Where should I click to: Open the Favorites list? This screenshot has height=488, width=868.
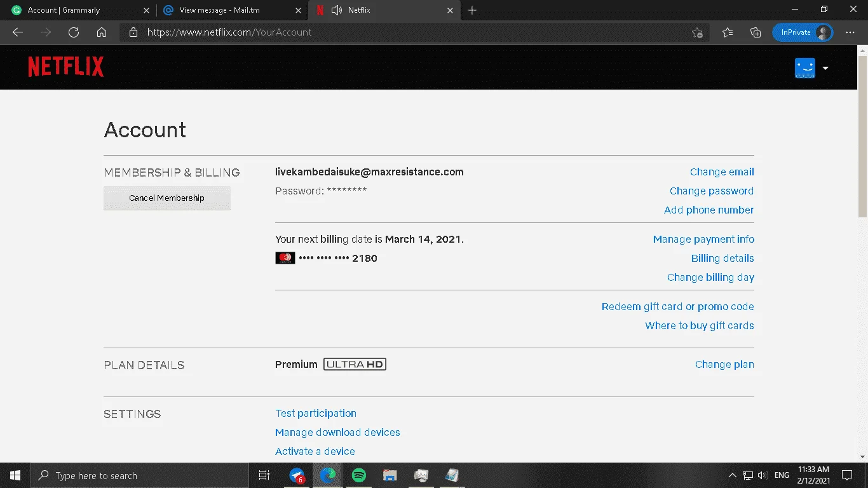[728, 32]
